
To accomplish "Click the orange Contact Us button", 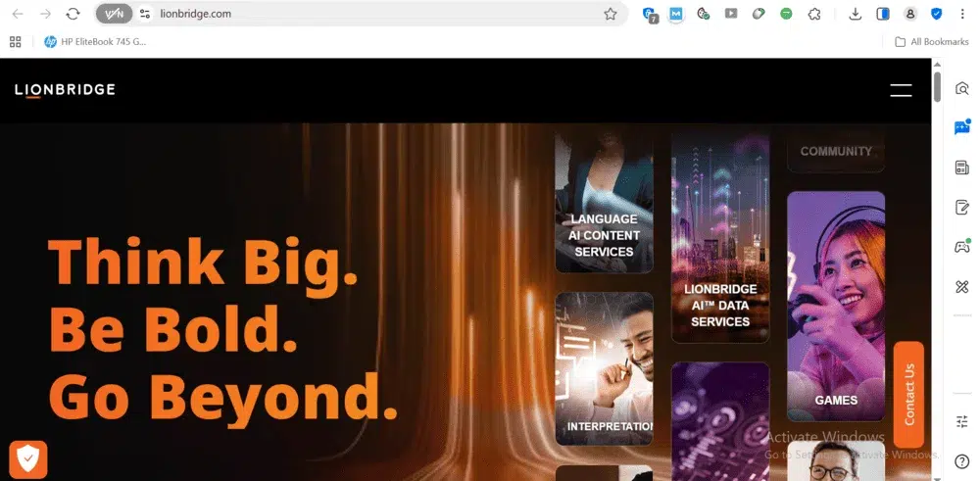I will [x=908, y=394].
